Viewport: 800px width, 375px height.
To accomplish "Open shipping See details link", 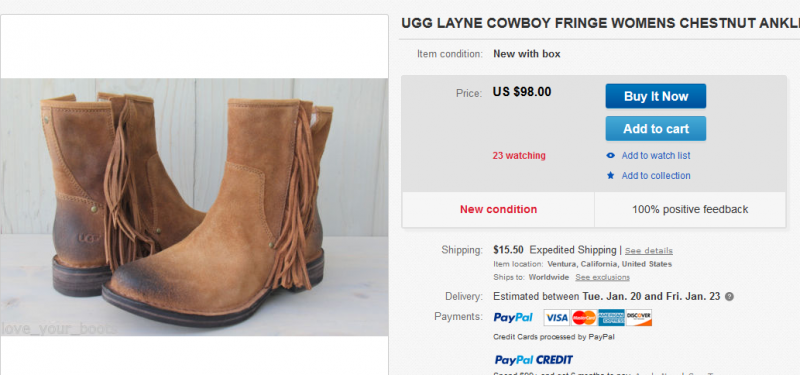I will (x=648, y=251).
